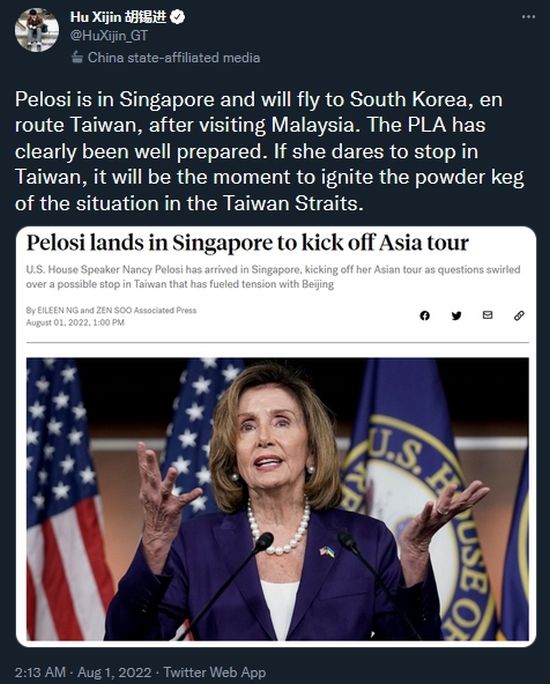The height and width of the screenshot is (684, 550).
Task: Click the article subheading summary text
Action: tap(273, 277)
